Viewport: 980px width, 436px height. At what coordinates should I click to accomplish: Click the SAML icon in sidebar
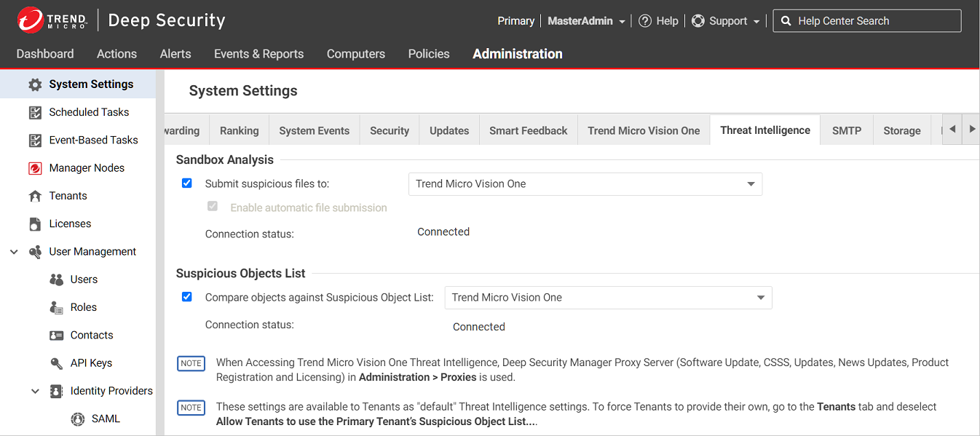click(x=78, y=419)
